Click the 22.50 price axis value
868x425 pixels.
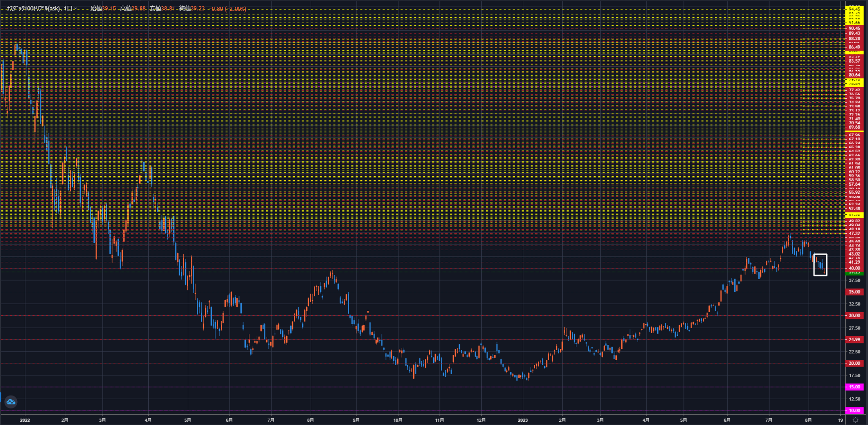(x=854, y=352)
